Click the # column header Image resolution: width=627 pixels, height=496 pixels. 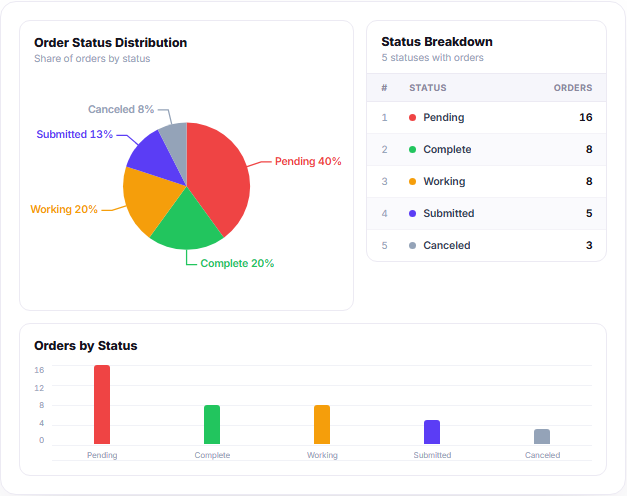pos(384,88)
